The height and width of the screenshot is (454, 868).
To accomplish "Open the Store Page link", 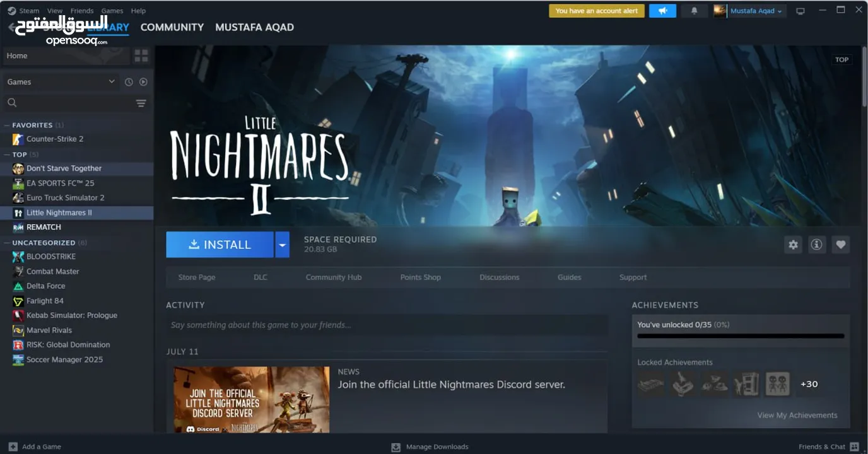I will 197,277.
